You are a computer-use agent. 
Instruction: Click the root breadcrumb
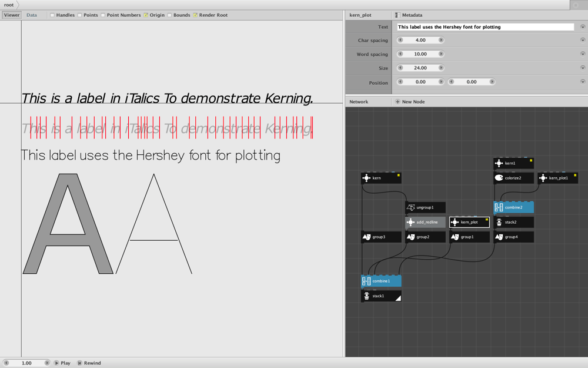(x=9, y=5)
